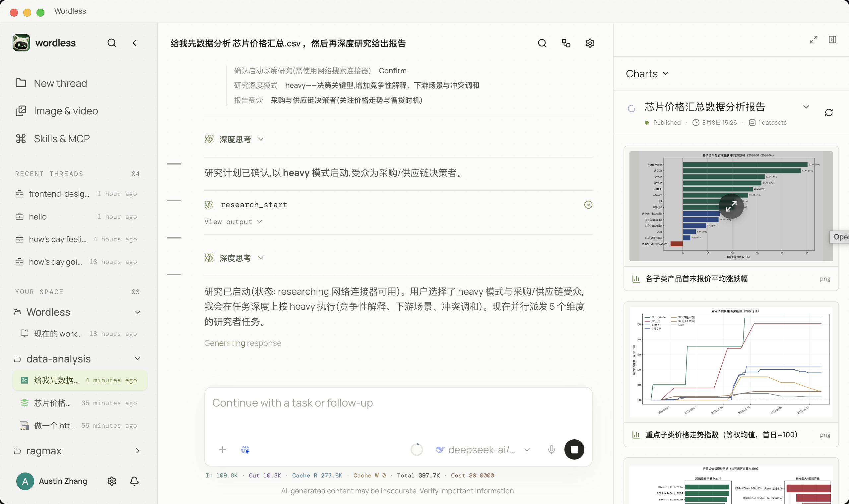
Task: Open the deepseek-ai model selector
Action: pyautogui.click(x=482, y=450)
